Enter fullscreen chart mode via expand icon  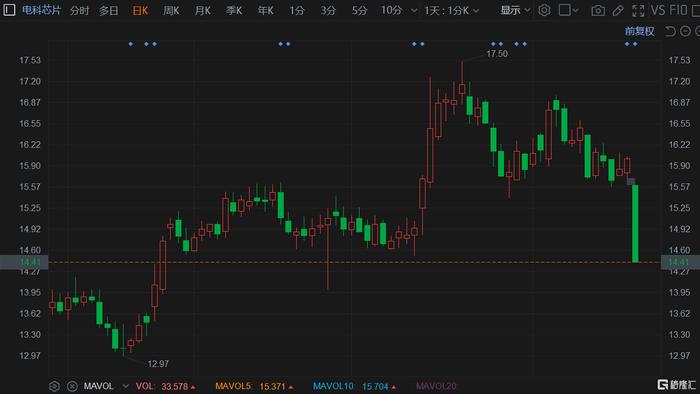coord(638,10)
